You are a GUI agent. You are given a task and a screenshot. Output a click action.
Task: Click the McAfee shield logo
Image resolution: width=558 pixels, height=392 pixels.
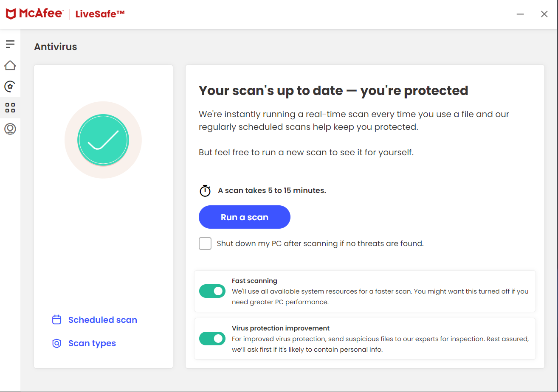pyautogui.click(x=11, y=14)
